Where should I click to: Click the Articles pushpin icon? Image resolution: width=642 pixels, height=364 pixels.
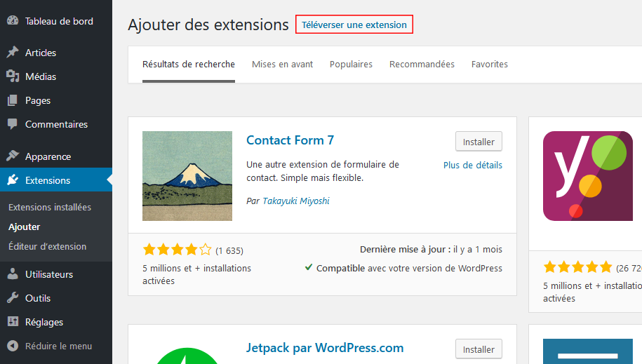coord(13,53)
